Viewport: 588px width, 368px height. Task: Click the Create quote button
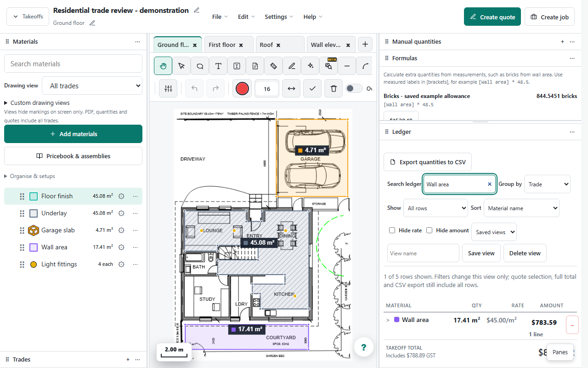pos(492,17)
